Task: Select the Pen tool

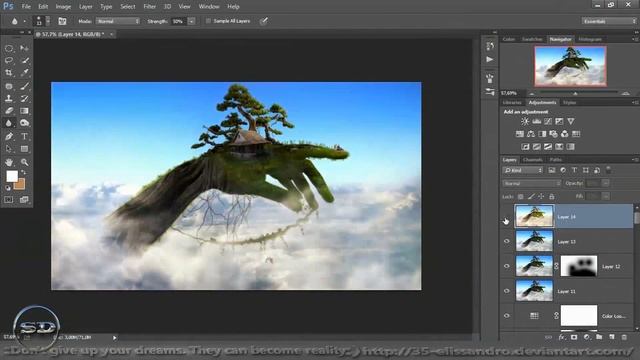Action: [9, 136]
